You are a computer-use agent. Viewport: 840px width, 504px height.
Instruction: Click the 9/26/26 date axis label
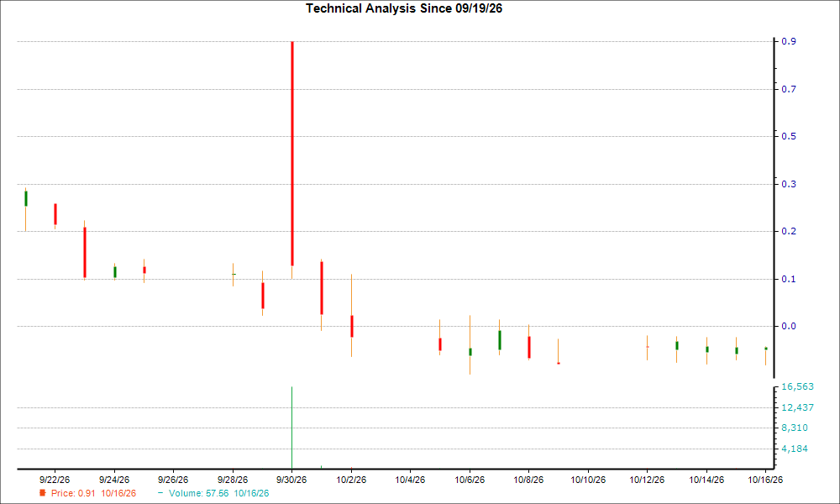(173, 480)
